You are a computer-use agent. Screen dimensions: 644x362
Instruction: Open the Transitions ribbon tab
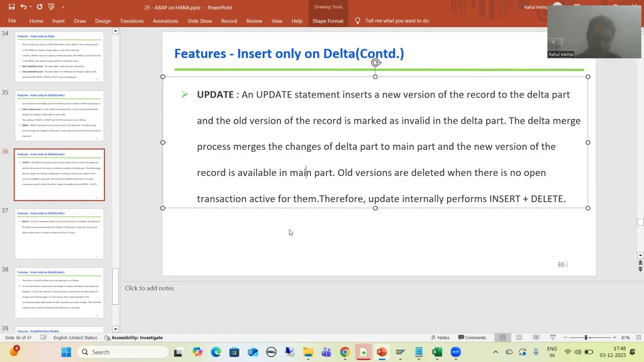point(132,21)
